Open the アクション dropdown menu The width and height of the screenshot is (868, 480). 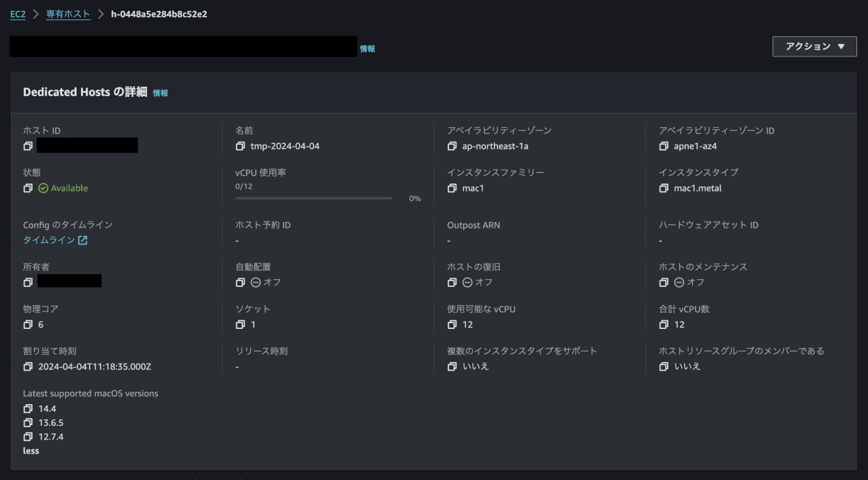pyautogui.click(x=814, y=46)
